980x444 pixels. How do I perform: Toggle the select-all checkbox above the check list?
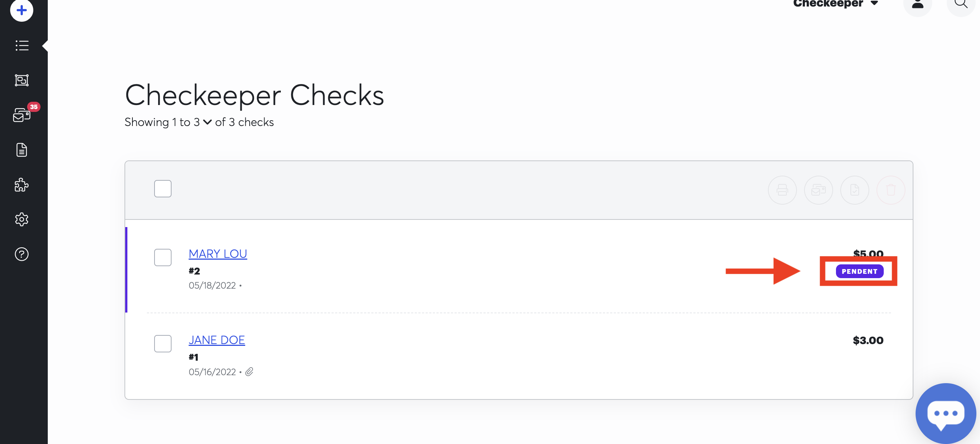click(163, 188)
